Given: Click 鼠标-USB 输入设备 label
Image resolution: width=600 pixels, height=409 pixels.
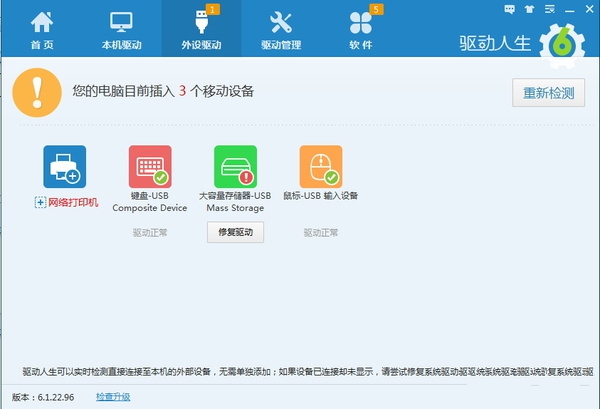Looking at the screenshot, I should coord(321,196).
